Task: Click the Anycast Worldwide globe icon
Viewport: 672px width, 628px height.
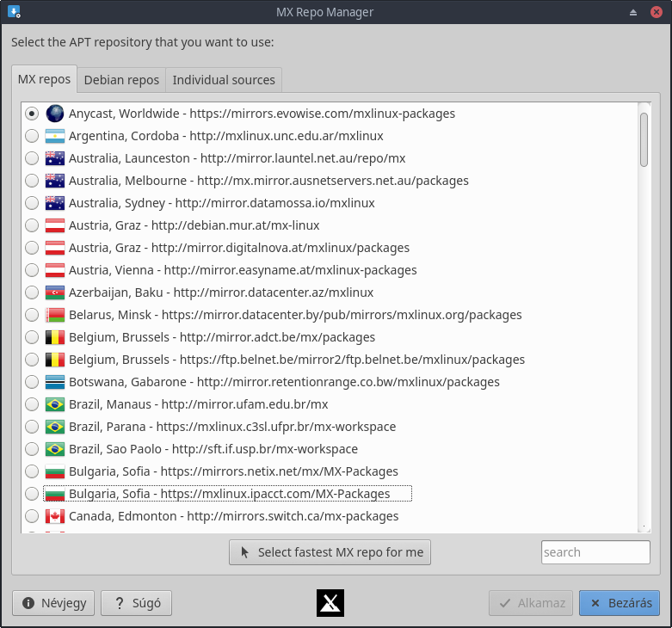Action: coord(55,114)
